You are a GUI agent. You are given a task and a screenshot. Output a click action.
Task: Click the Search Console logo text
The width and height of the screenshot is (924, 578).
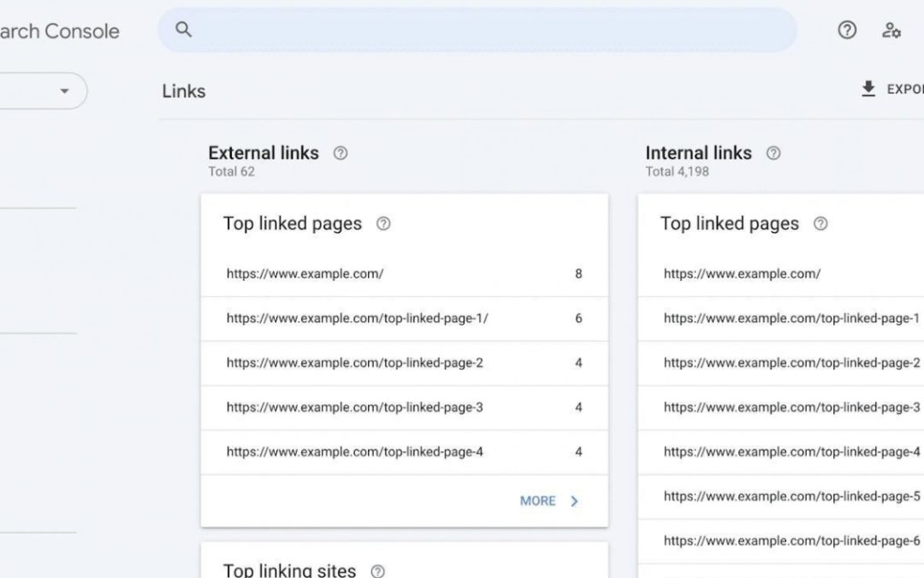coord(60,32)
